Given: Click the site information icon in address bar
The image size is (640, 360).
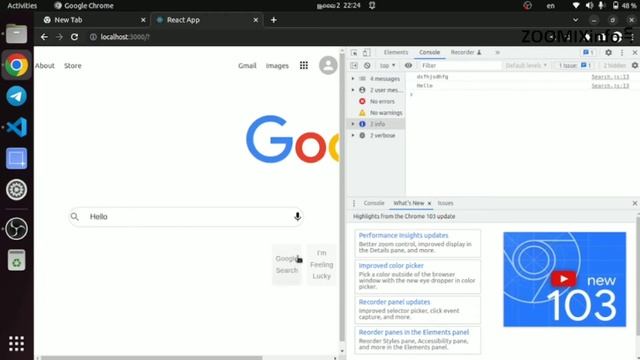Looking at the screenshot, I should 93,37.
